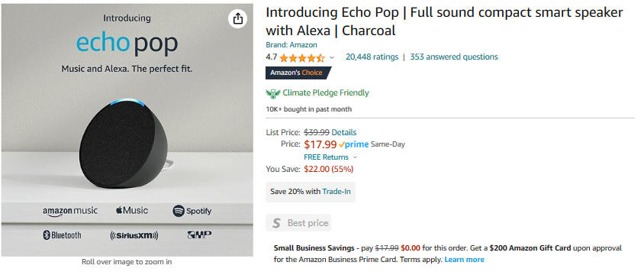Click the Amazon's Choice badge
The height and width of the screenshot is (275, 644).
(x=298, y=73)
